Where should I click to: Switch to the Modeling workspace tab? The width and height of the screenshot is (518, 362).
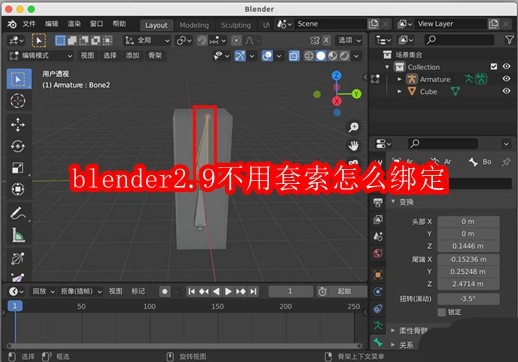click(194, 25)
